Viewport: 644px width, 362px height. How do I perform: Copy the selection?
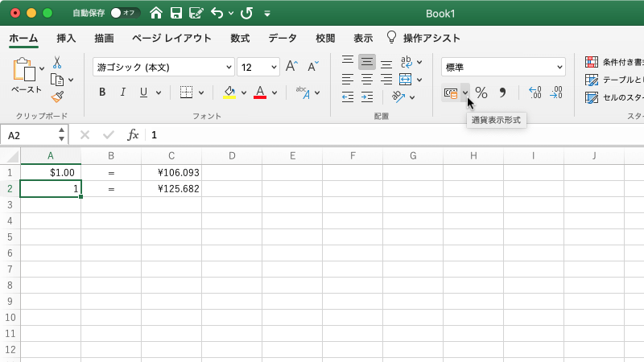pyautogui.click(x=57, y=80)
